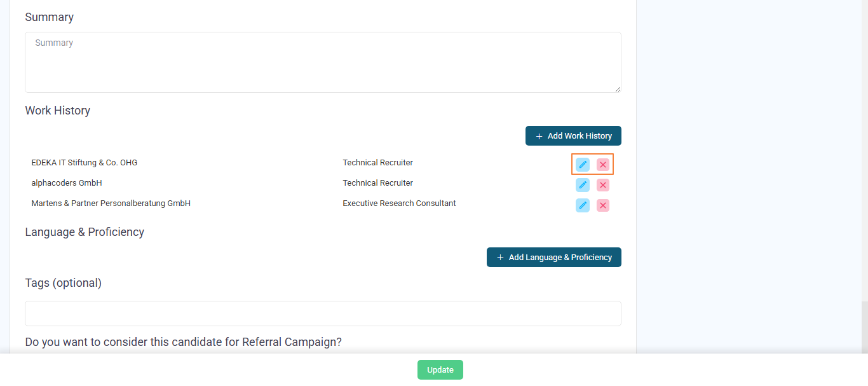Click into the Tags (optional) field

tap(323, 314)
